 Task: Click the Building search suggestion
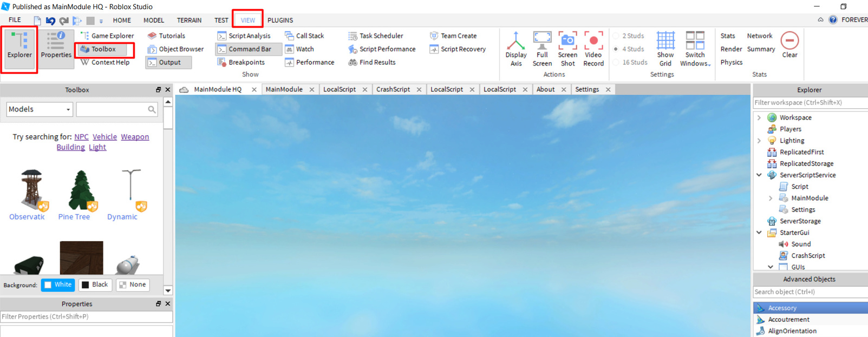click(x=70, y=147)
